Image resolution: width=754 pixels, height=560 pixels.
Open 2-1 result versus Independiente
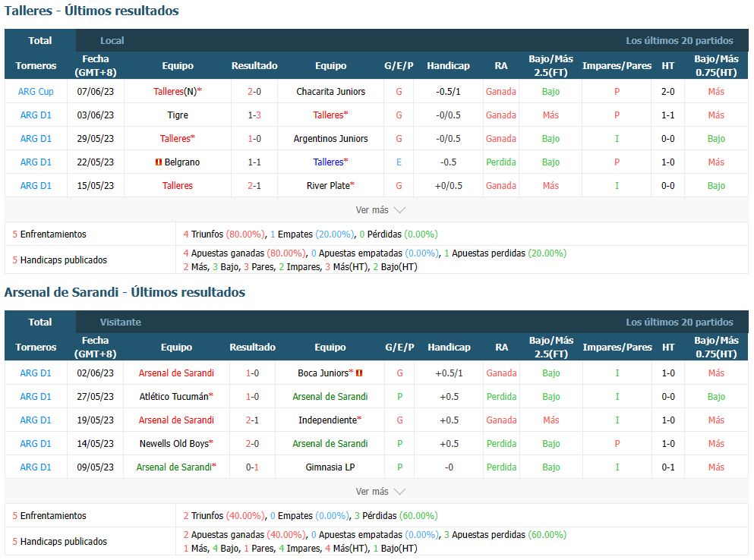click(252, 420)
